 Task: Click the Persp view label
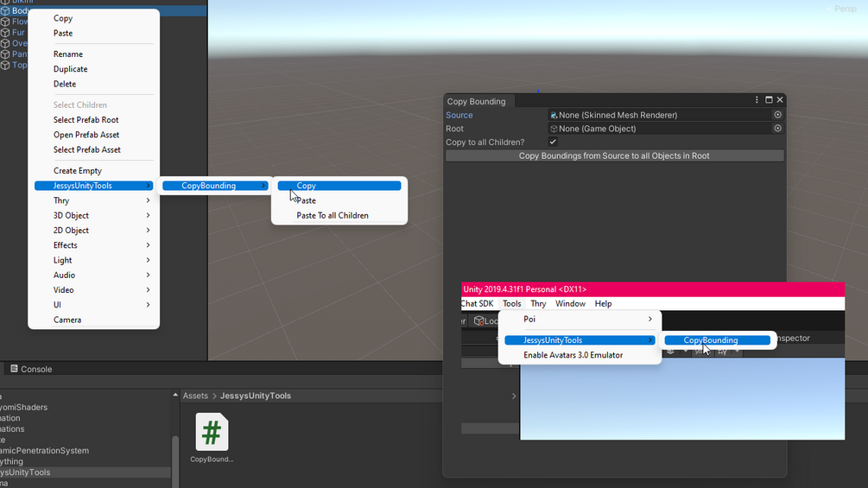(845, 9)
